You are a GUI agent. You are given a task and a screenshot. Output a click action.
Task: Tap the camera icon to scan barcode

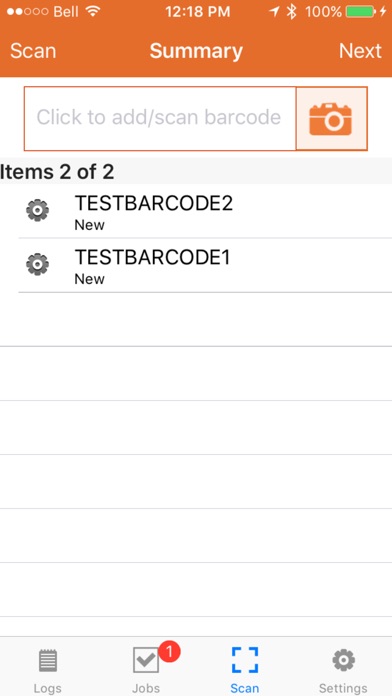click(x=331, y=119)
